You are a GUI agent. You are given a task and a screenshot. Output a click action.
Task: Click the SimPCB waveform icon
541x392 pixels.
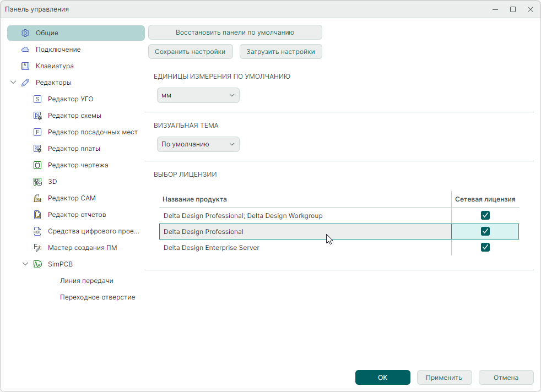point(37,264)
